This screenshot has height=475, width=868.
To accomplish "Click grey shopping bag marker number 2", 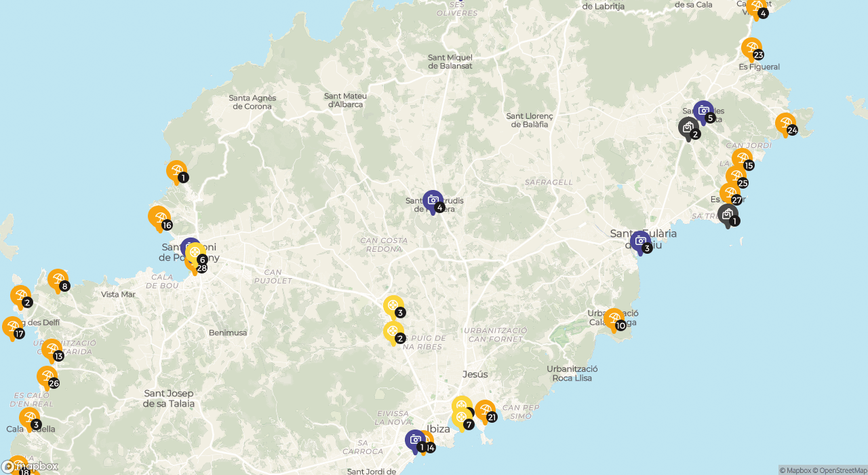I will coord(688,128).
